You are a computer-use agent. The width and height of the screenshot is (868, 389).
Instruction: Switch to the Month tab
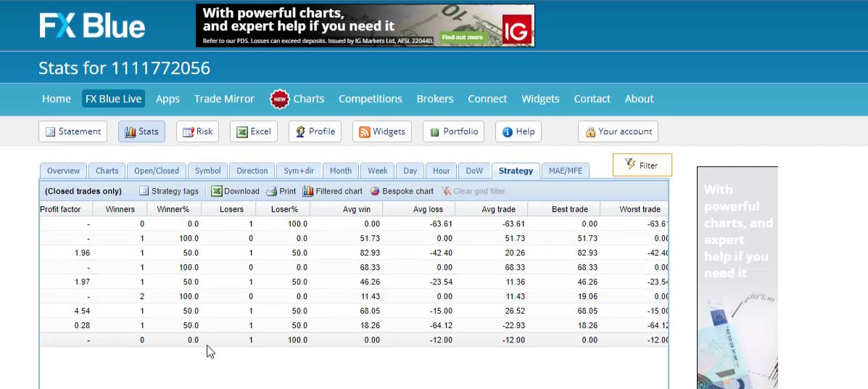click(340, 171)
